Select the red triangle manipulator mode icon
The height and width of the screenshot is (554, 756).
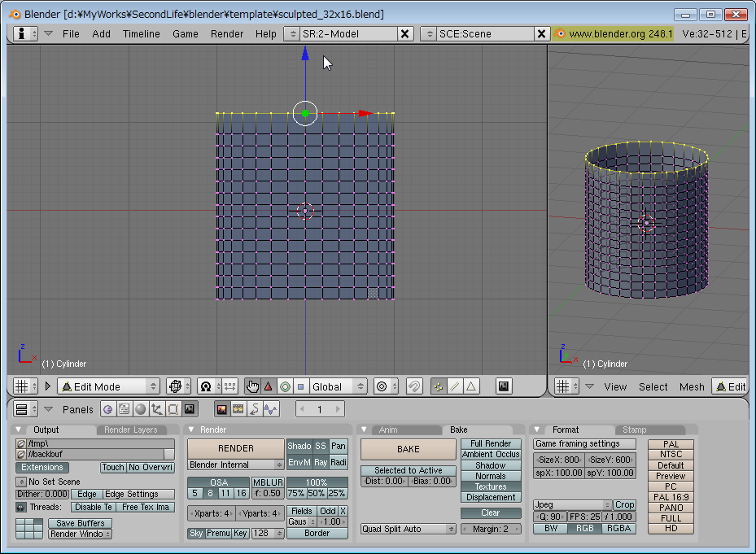tap(269, 386)
